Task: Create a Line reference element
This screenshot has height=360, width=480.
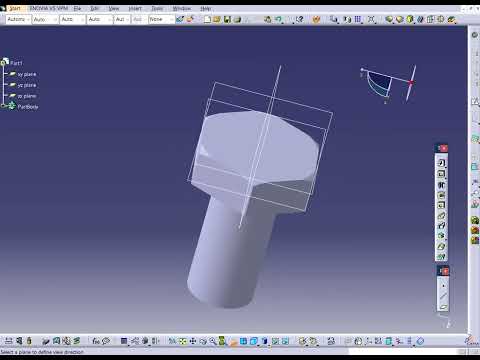Action: click(443, 296)
